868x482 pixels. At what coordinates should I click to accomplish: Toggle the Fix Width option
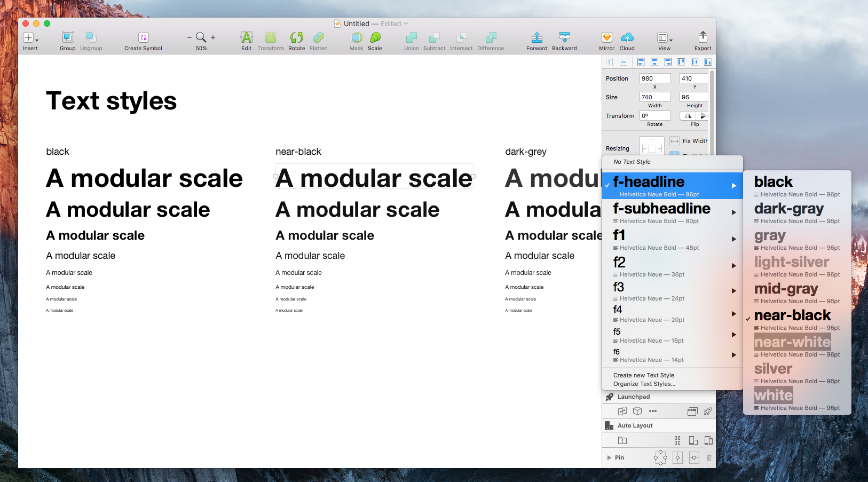point(674,141)
